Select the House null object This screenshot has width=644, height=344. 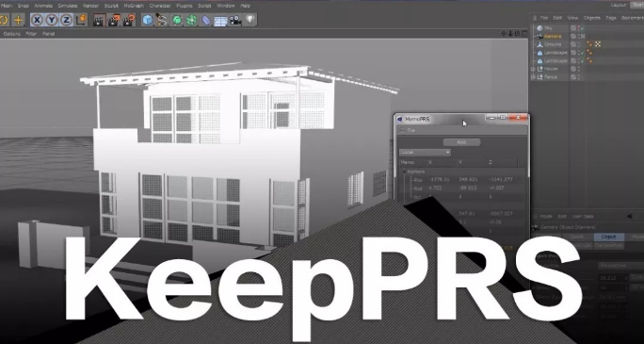[551, 69]
